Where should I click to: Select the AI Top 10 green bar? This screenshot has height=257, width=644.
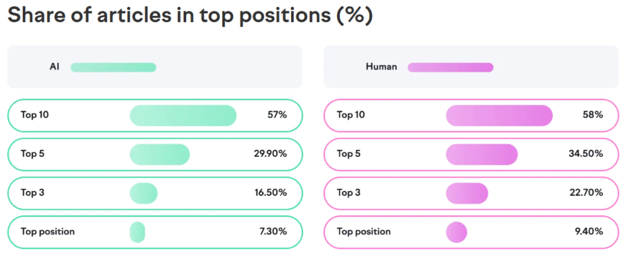coord(183,115)
